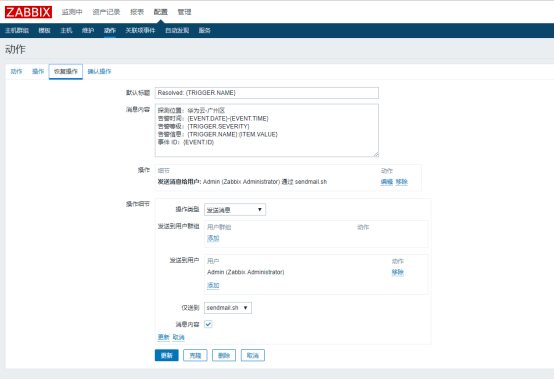
Task: Go to 服务 in the submenu bar
Action: point(205,30)
